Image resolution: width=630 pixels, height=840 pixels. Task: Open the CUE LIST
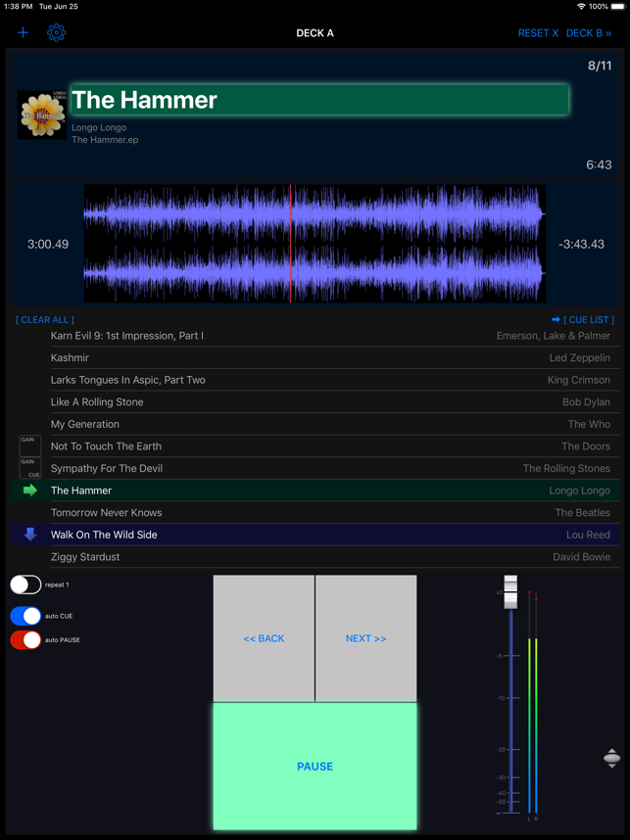[x=583, y=320]
